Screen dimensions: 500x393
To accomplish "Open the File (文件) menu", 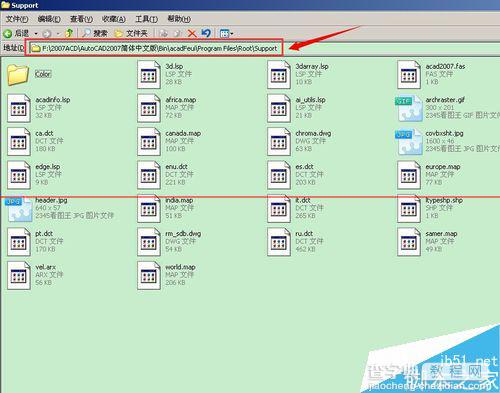I will point(17,19).
